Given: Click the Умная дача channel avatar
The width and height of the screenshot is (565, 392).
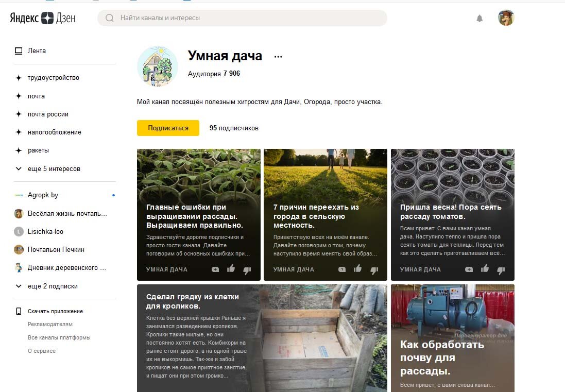Looking at the screenshot, I should click(x=158, y=66).
